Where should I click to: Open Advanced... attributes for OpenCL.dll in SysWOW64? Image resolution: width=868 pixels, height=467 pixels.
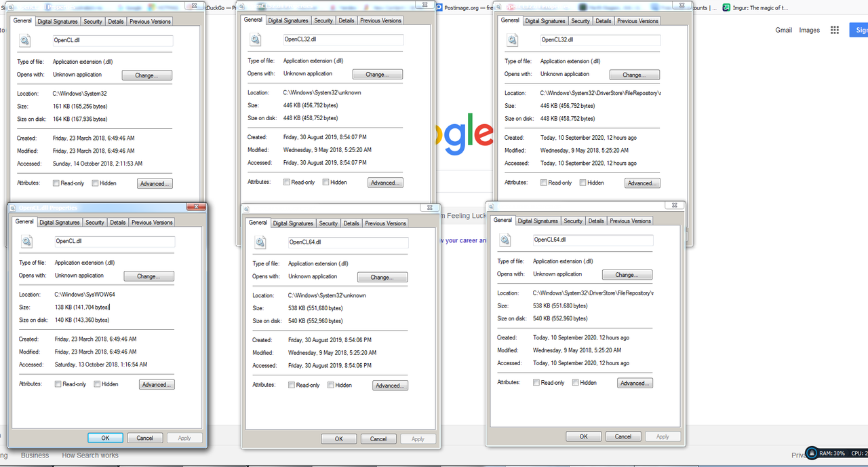coord(157,384)
